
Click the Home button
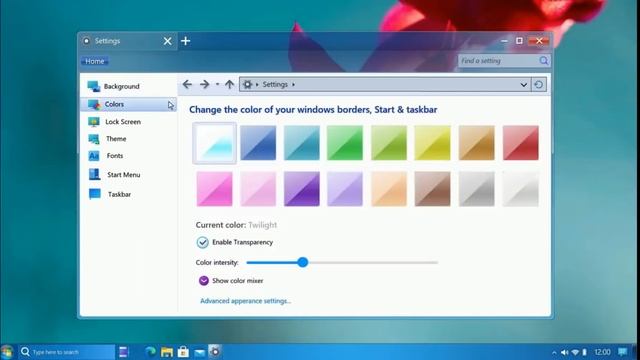click(95, 61)
